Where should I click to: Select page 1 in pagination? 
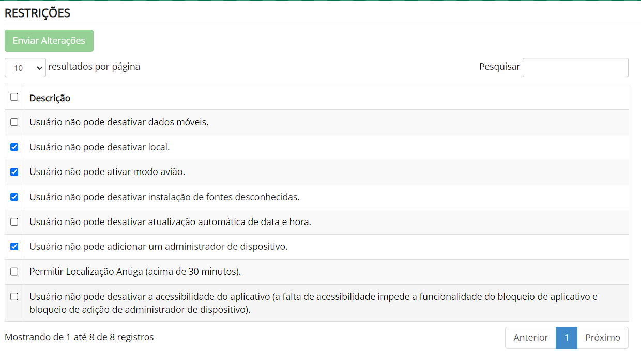pyautogui.click(x=567, y=338)
